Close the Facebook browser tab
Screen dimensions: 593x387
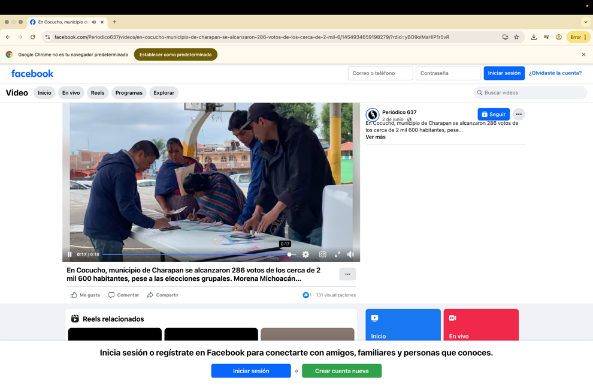[102, 22]
